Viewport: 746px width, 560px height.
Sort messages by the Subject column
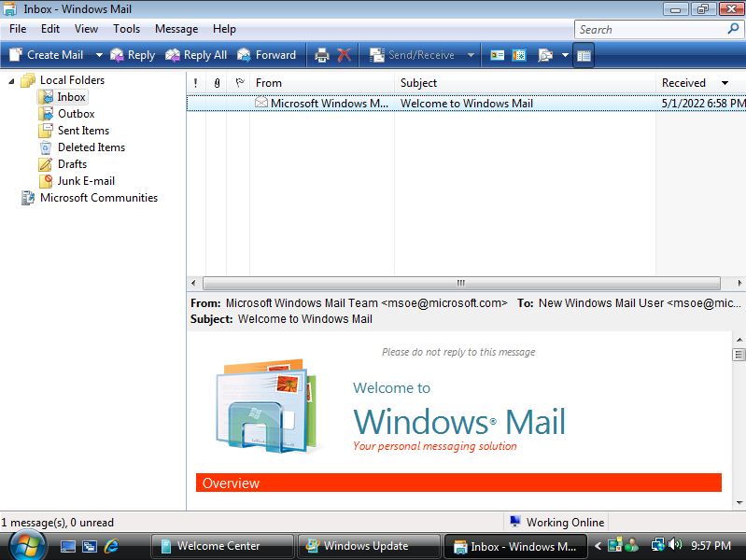tap(525, 83)
